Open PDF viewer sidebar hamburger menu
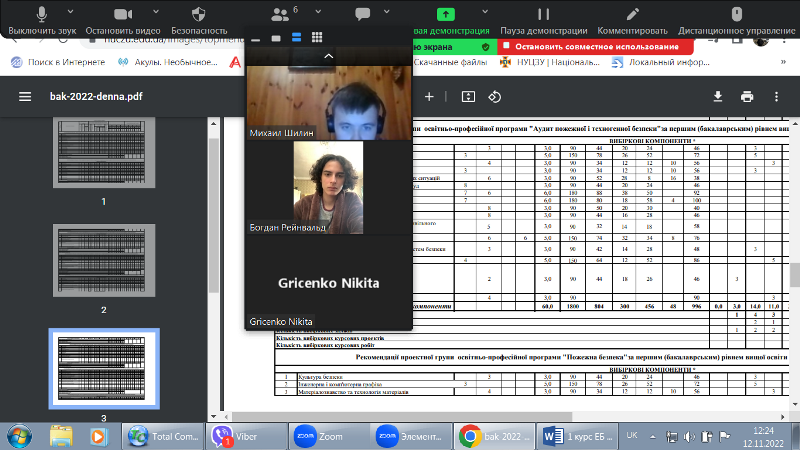The image size is (800, 450). point(25,97)
